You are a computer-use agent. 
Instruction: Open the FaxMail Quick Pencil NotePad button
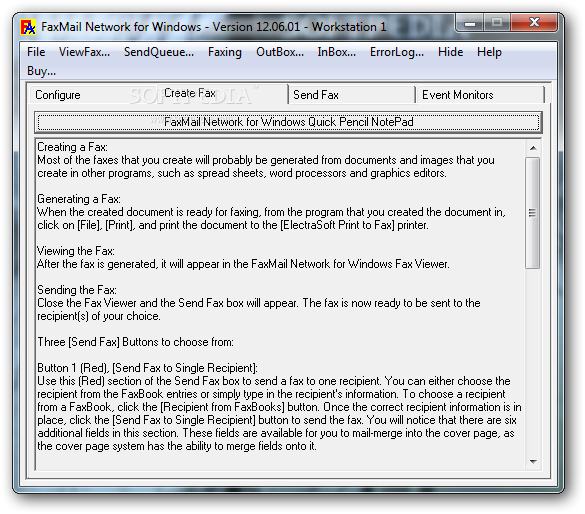(x=288, y=122)
